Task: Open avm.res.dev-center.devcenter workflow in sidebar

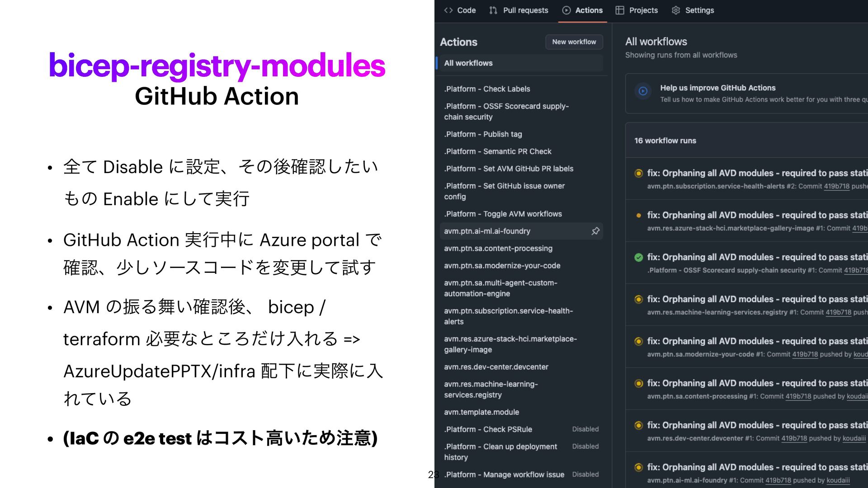Action: 496,367
